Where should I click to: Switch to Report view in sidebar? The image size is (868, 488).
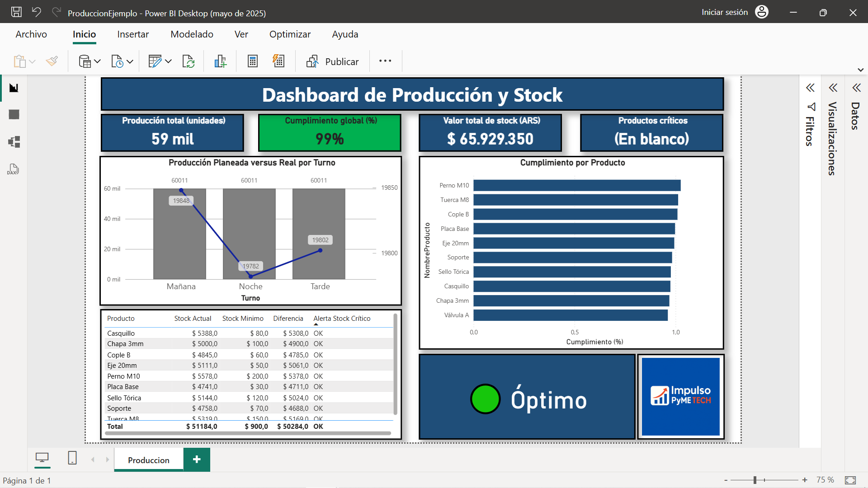coord(14,88)
